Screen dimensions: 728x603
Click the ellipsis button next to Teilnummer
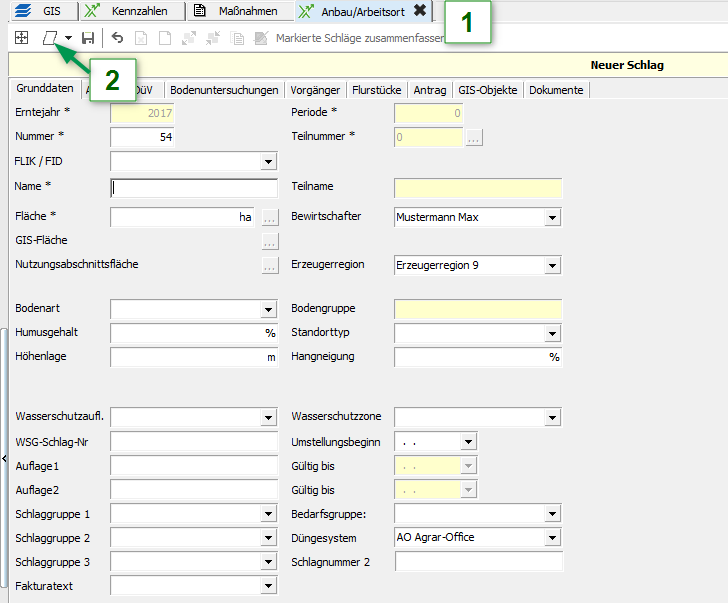point(473,137)
